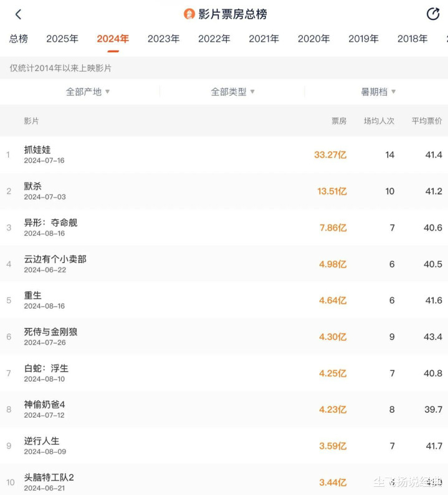Open the film 异形：夺命舰
Viewport: 448px width, 495px height.
[x=50, y=223]
